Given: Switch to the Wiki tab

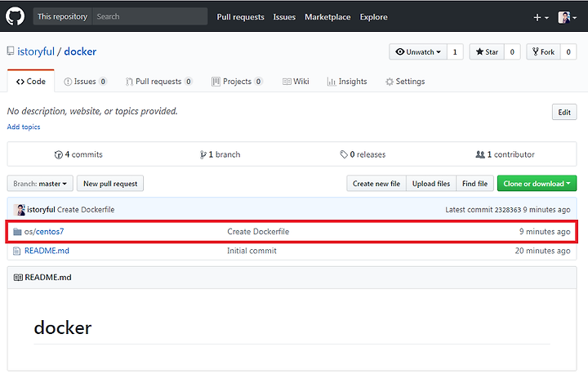Looking at the screenshot, I should pos(296,82).
